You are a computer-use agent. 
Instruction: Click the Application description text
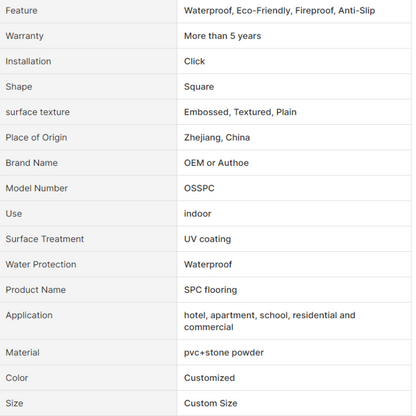pyautogui.click(x=269, y=321)
